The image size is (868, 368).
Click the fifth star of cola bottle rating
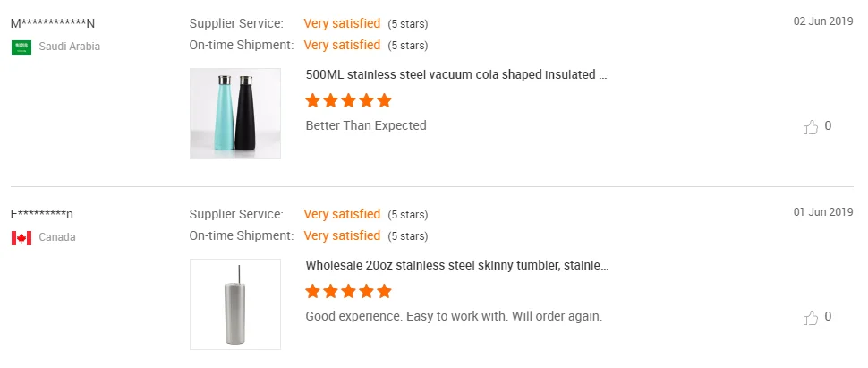click(384, 100)
